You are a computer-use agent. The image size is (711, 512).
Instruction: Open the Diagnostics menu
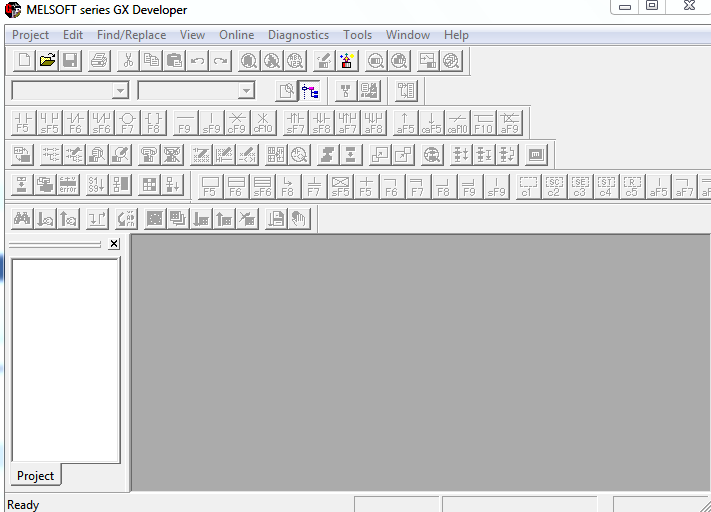point(298,35)
